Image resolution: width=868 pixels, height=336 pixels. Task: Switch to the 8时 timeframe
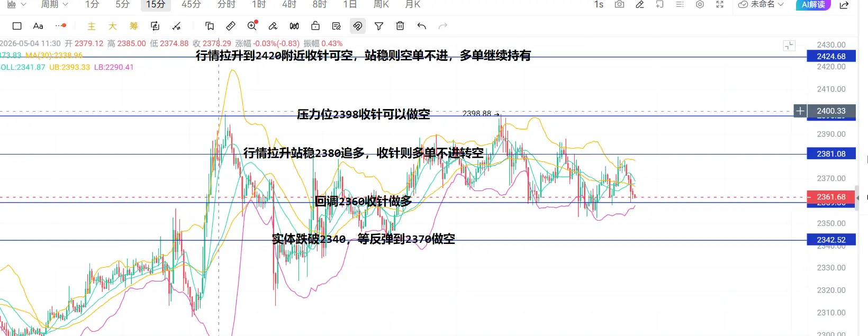point(320,4)
